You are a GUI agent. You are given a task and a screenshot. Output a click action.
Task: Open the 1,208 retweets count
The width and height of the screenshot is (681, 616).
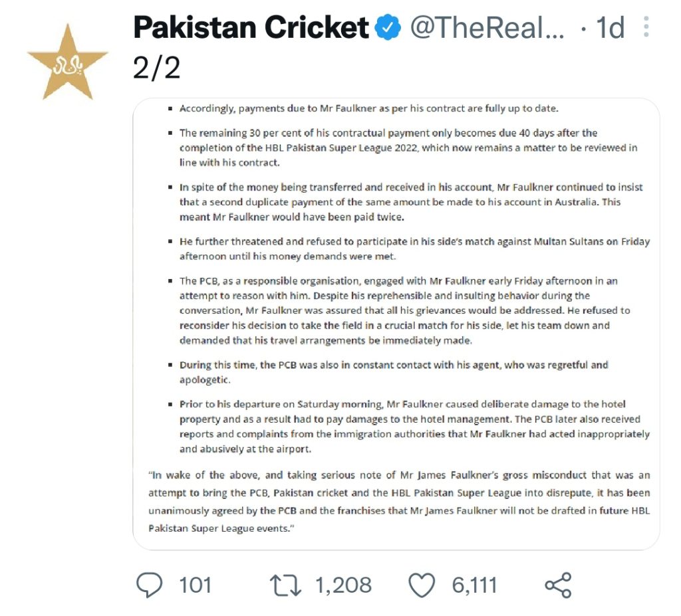click(343, 585)
